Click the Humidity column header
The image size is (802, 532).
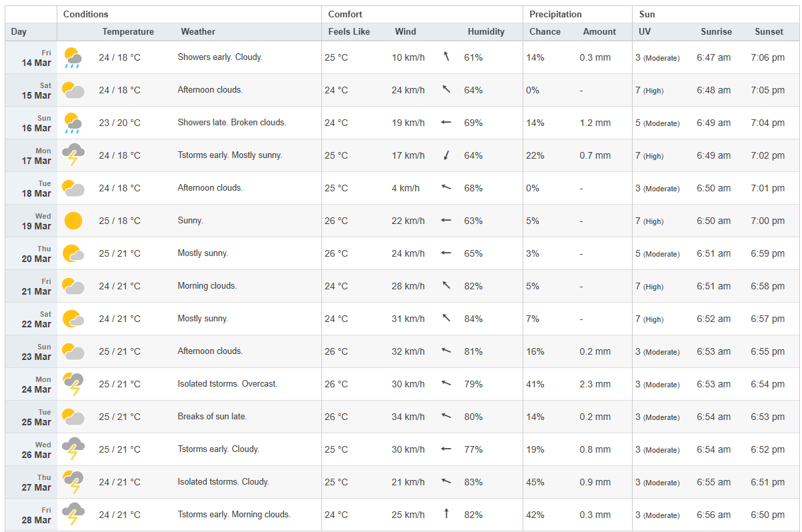pyautogui.click(x=486, y=32)
